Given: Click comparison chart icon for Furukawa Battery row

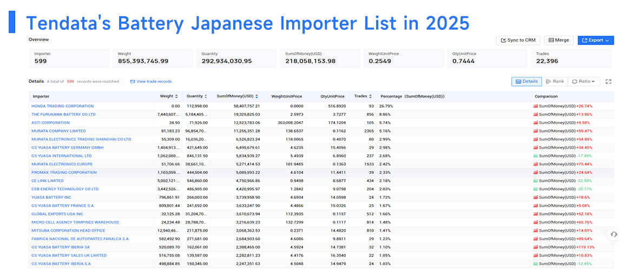Looking at the screenshot, I should pyautogui.click(x=536, y=114).
